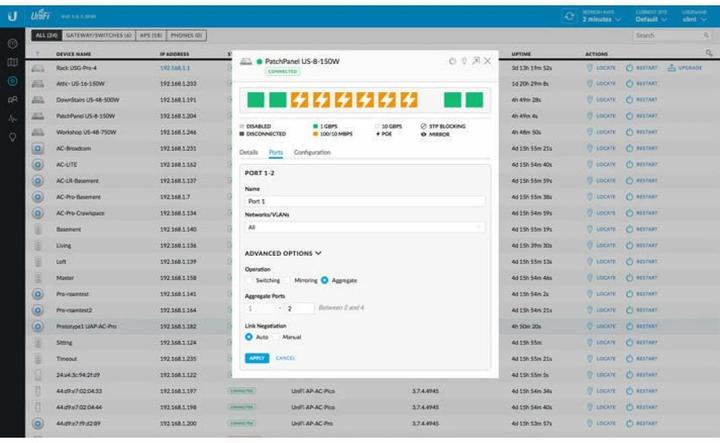Select port 2 in the port diagram

277,100
